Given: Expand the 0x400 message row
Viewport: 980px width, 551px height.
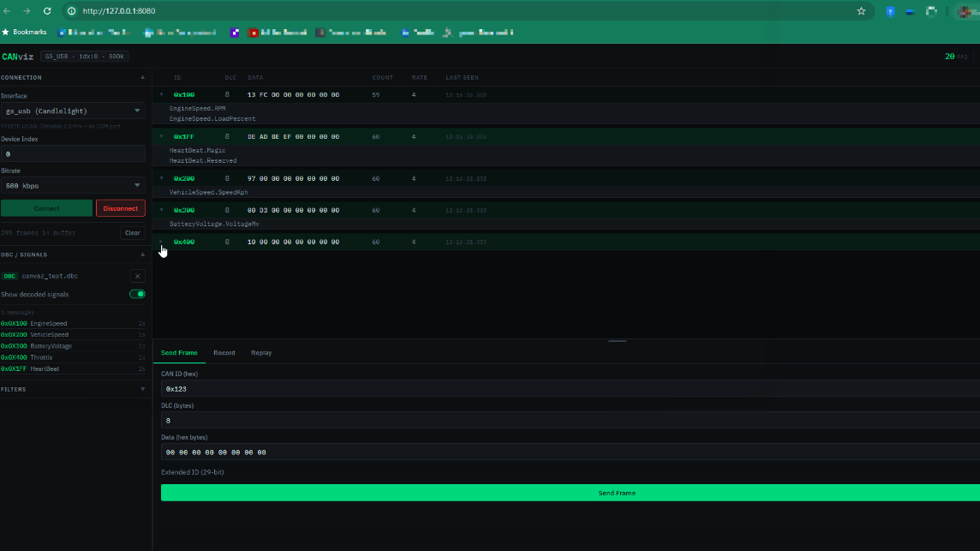Looking at the screenshot, I should 161,242.
